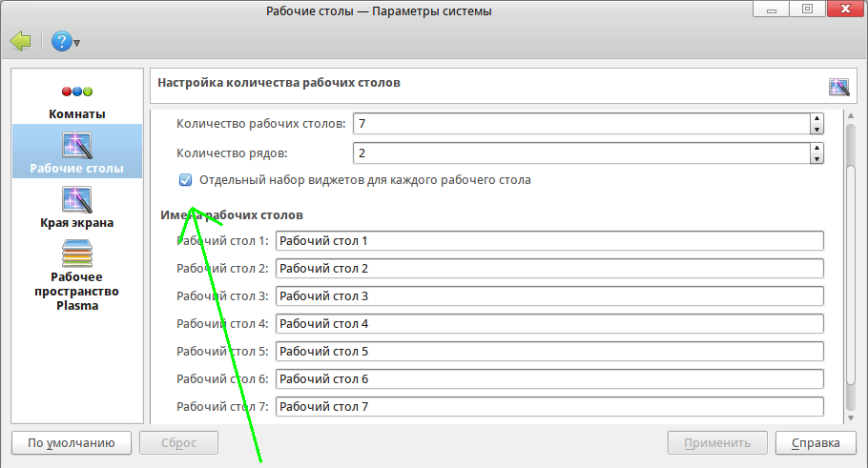Click the Имена рабочих столов heading
This screenshot has height=468, width=868.
pyautogui.click(x=232, y=215)
